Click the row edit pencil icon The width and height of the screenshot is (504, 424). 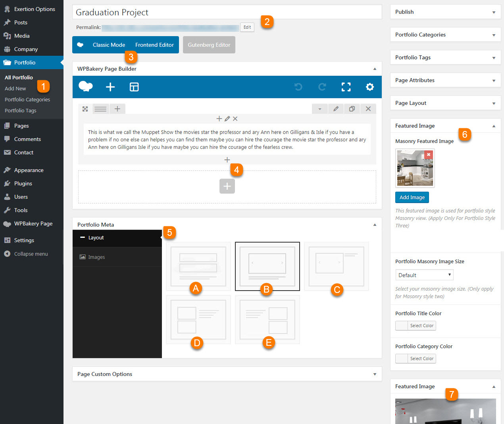point(336,109)
